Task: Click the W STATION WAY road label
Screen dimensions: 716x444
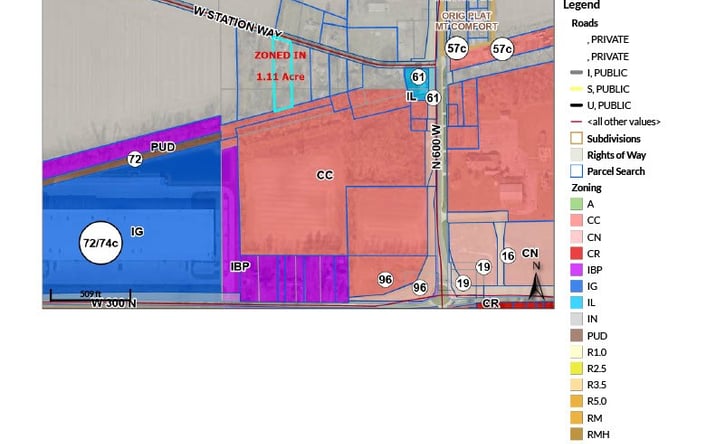Action: tap(238, 21)
